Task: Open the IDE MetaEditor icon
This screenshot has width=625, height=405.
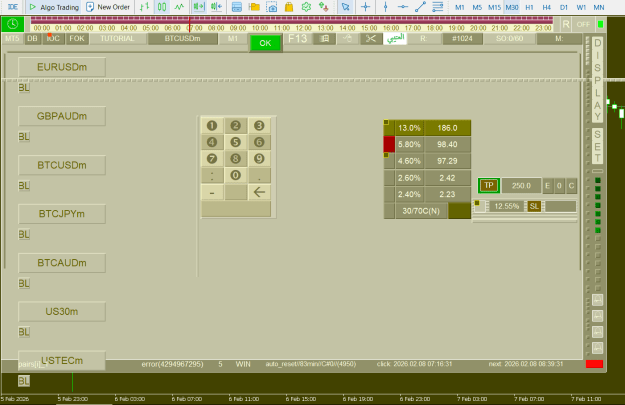Action: (13, 7)
